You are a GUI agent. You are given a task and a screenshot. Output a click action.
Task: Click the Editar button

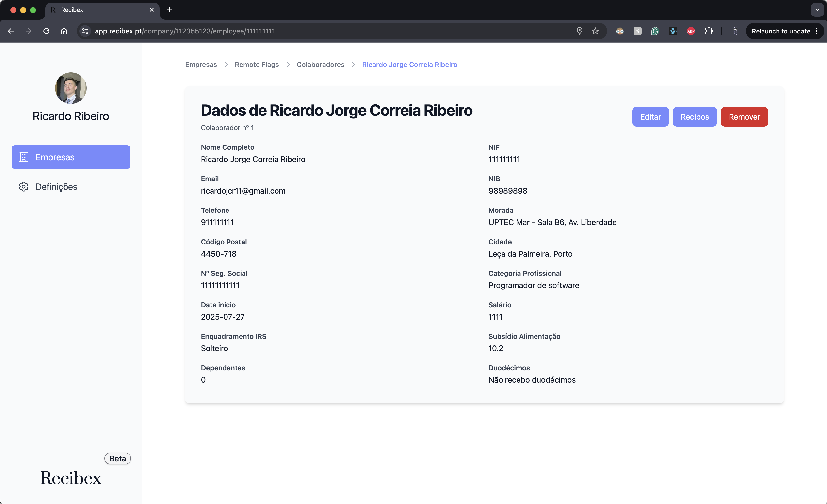650,117
